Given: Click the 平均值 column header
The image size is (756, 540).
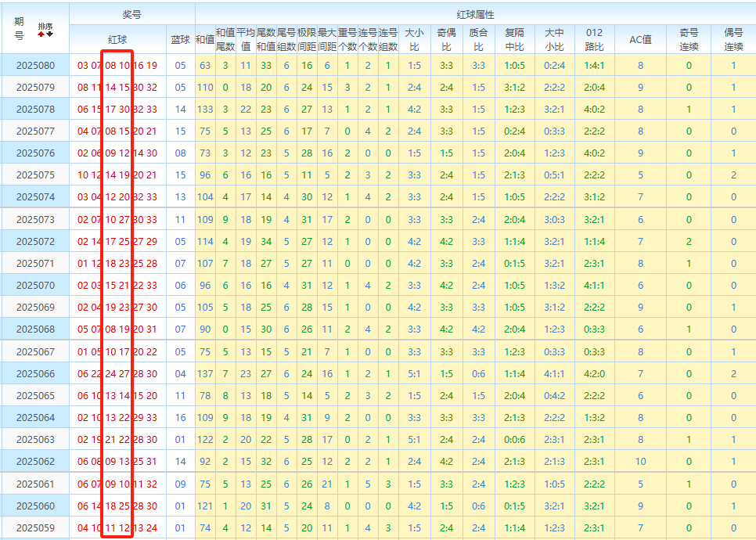Looking at the screenshot, I should click(246, 40).
